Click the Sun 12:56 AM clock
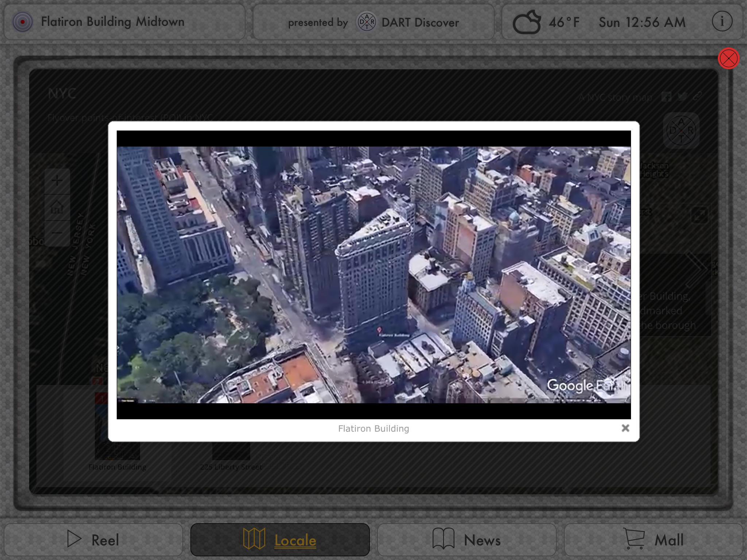This screenshot has width=747, height=560. click(x=642, y=22)
